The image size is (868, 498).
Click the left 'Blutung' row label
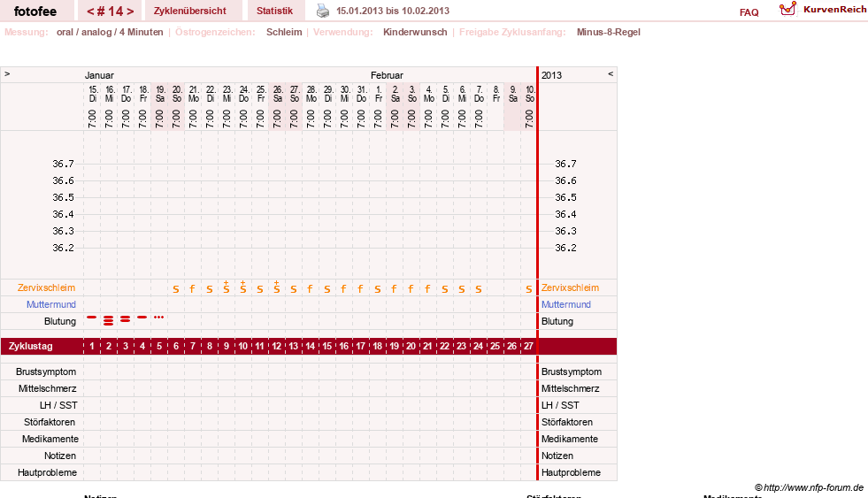[x=60, y=321]
